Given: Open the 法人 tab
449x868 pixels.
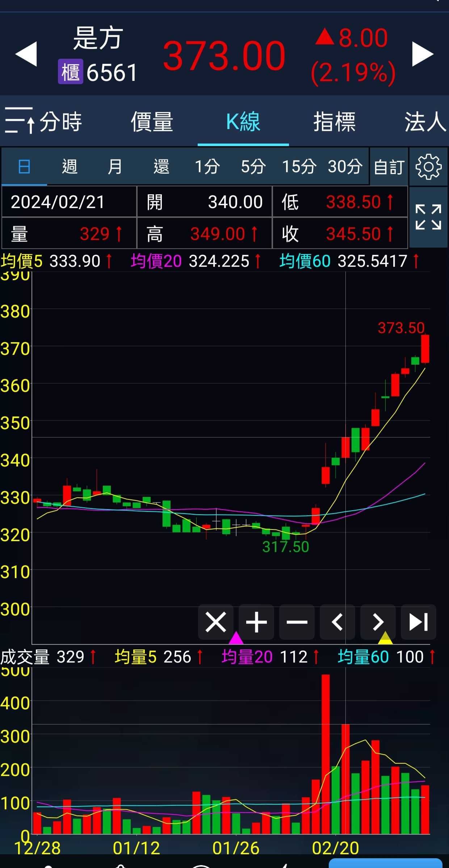Looking at the screenshot, I should (425, 121).
